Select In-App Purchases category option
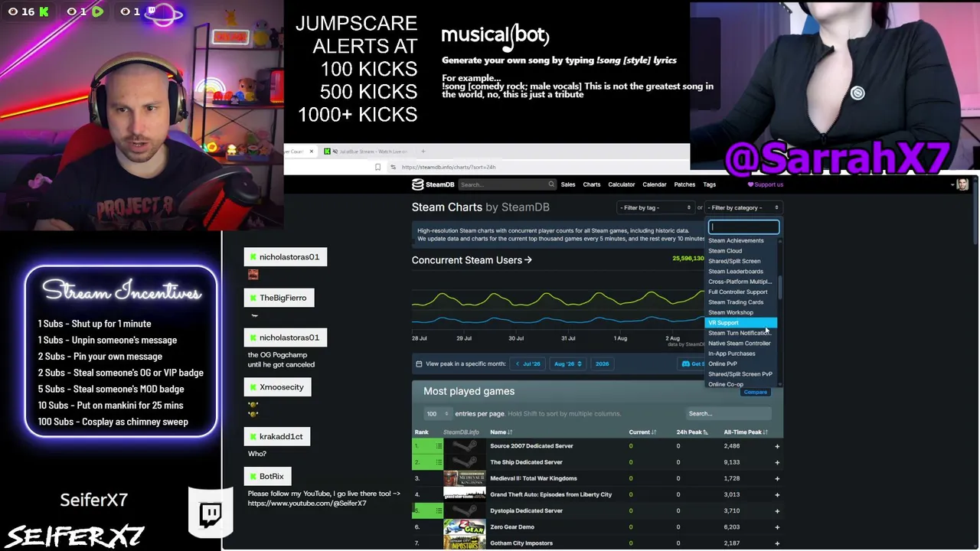This screenshot has height=551, width=980. [x=741, y=354]
